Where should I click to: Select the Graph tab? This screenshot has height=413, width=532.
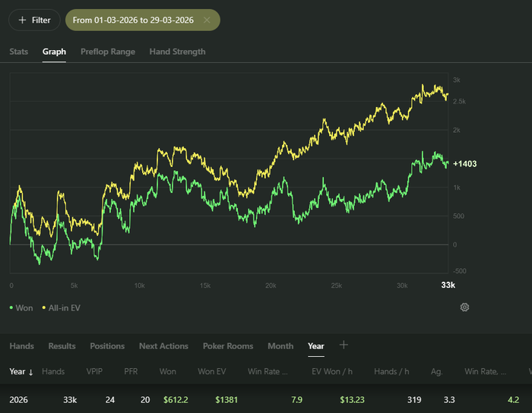click(54, 52)
